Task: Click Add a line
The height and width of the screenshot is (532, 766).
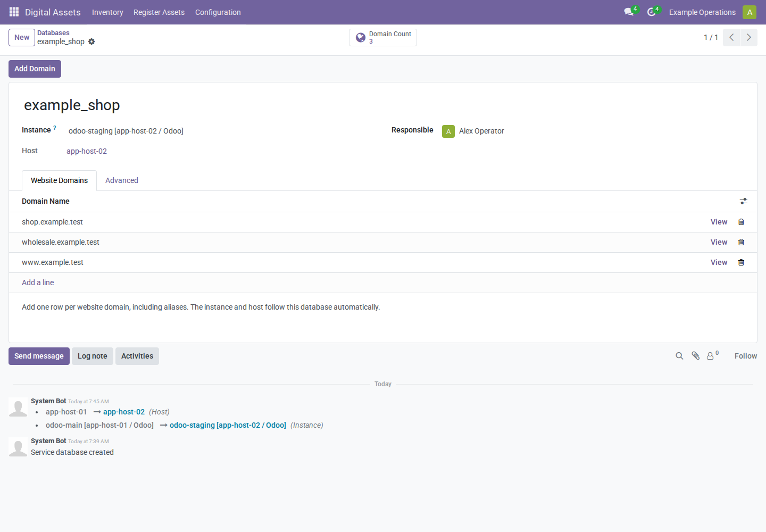Action: click(38, 282)
